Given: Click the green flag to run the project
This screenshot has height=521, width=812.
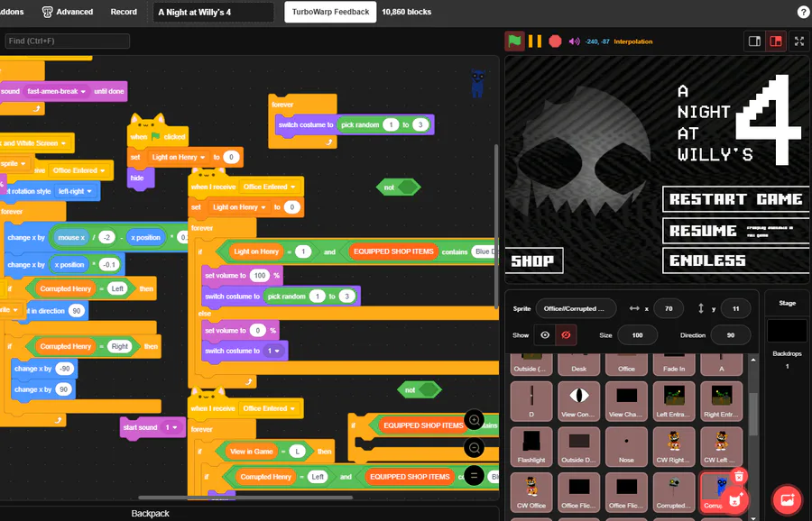Looking at the screenshot, I should (x=514, y=41).
